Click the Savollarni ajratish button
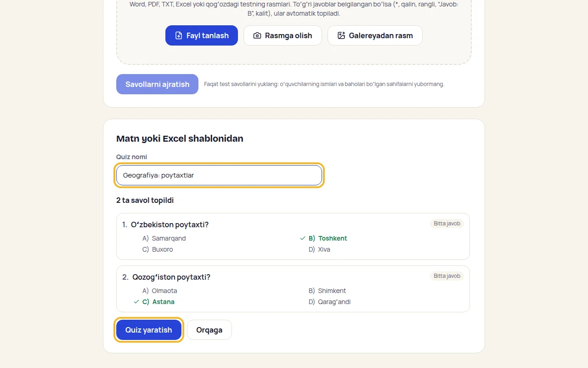The image size is (588, 368). coord(157,84)
